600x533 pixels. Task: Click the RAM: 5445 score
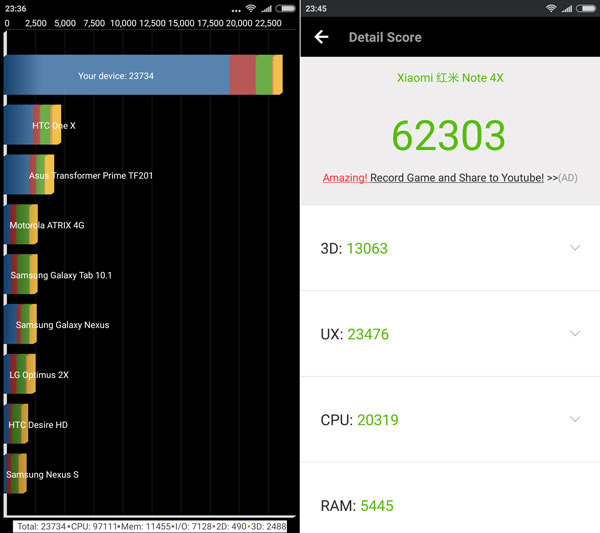(x=357, y=505)
